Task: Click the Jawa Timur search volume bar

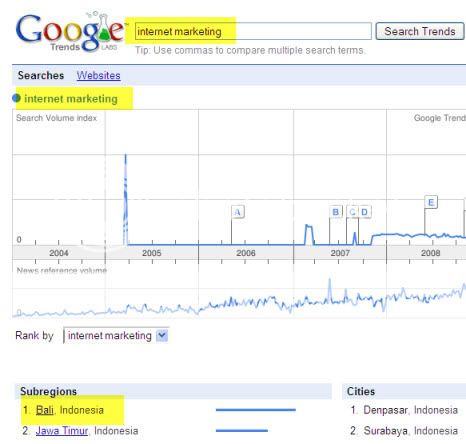Action: tap(242, 431)
